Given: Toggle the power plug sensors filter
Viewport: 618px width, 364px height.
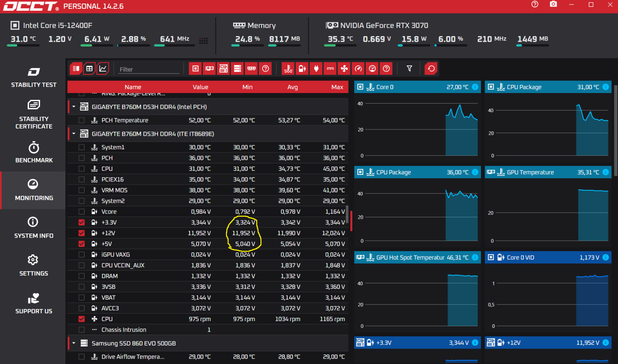Looking at the screenshot, I should [x=316, y=69].
